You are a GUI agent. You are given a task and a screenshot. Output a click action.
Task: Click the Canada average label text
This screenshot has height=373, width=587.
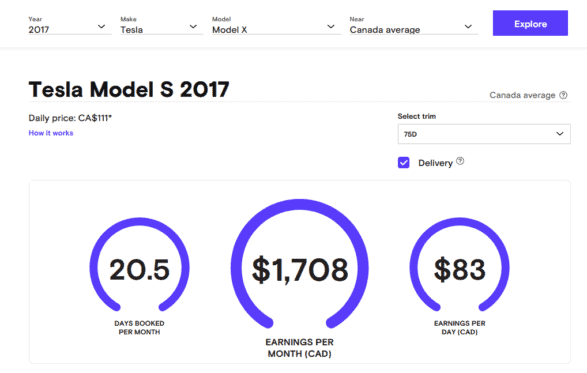pos(522,95)
